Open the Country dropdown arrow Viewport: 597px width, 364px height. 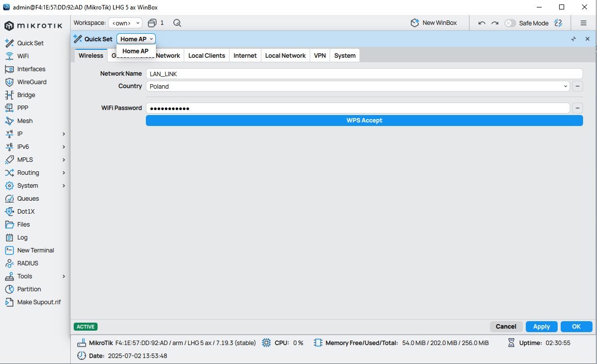(x=566, y=87)
